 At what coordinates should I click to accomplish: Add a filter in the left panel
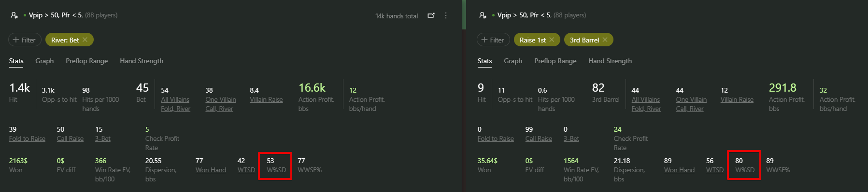tap(25, 40)
